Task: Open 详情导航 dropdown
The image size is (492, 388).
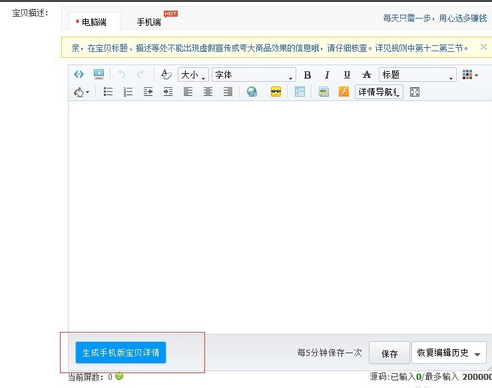Action: coord(379,92)
